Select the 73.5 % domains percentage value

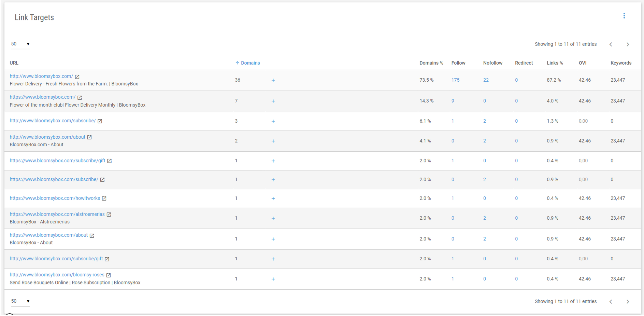[427, 80]
